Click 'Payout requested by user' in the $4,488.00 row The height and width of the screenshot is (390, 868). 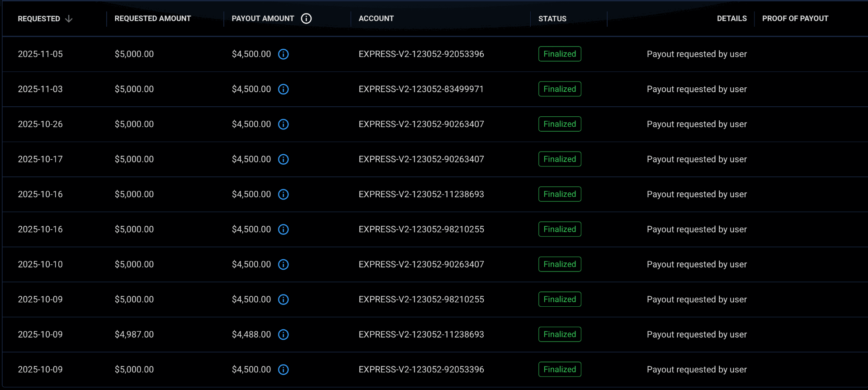697,335
